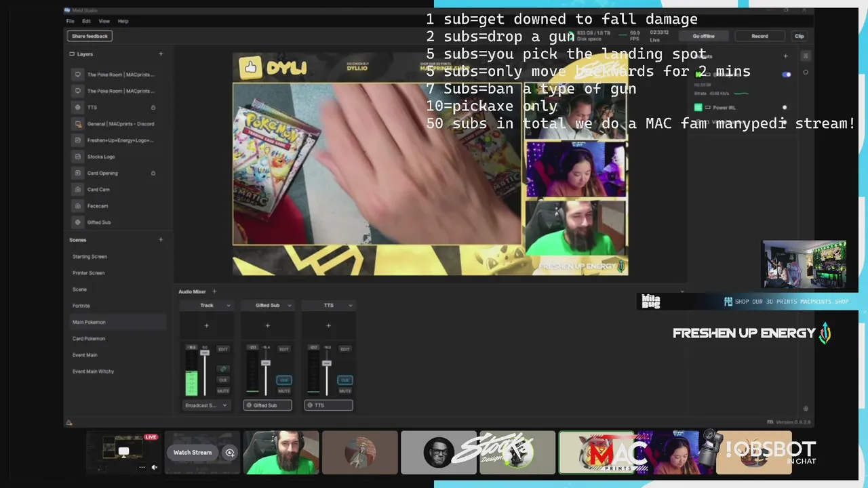Click the Watch Stream button
This screenshot has height=488, width=868.
coord(193,453)
